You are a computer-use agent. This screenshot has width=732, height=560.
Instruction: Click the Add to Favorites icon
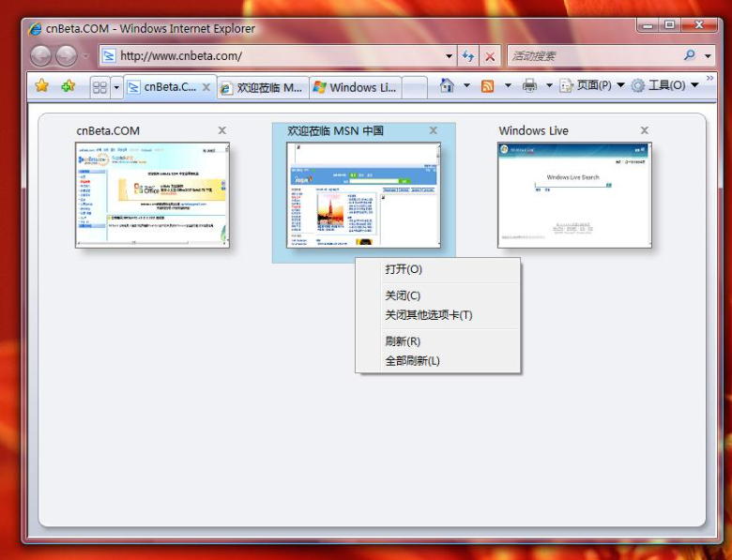point(69,86)
